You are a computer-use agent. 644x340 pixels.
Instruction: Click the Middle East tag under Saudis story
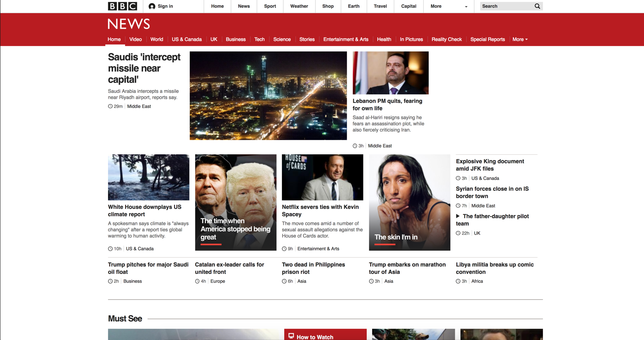139,106
